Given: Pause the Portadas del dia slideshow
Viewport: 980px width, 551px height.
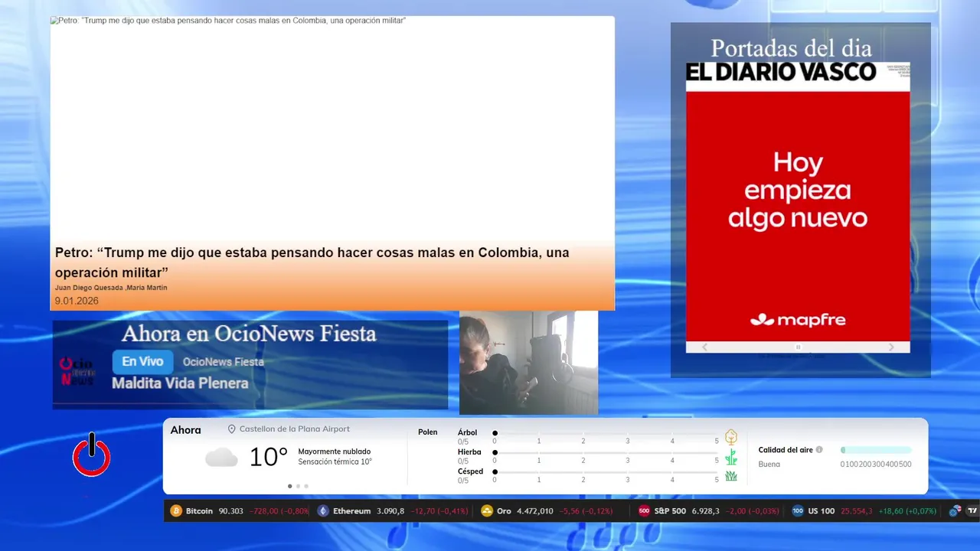Looking at the screenshot, I should (x=798, y=347).
